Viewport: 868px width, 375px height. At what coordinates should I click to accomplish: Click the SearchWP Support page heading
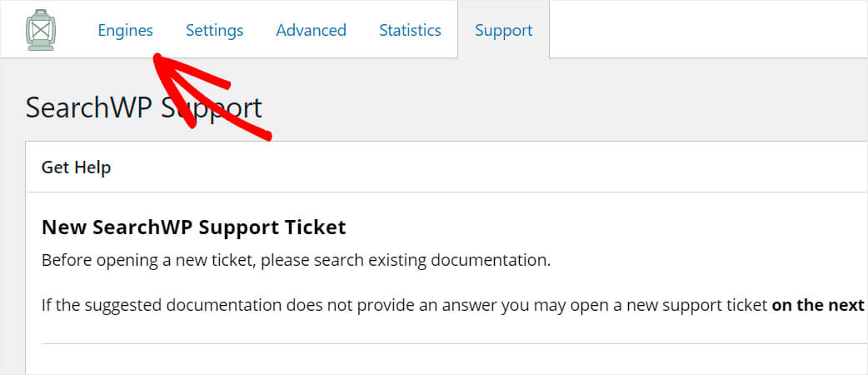pos(144,107)
